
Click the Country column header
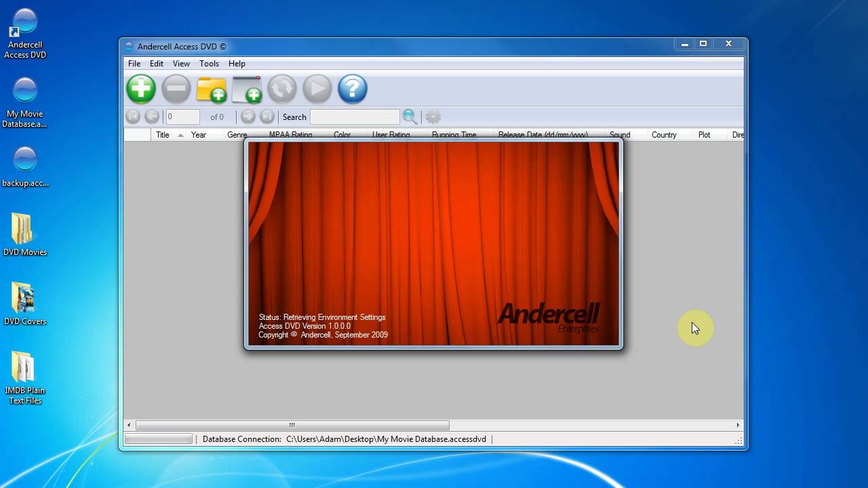click(670, 135)
